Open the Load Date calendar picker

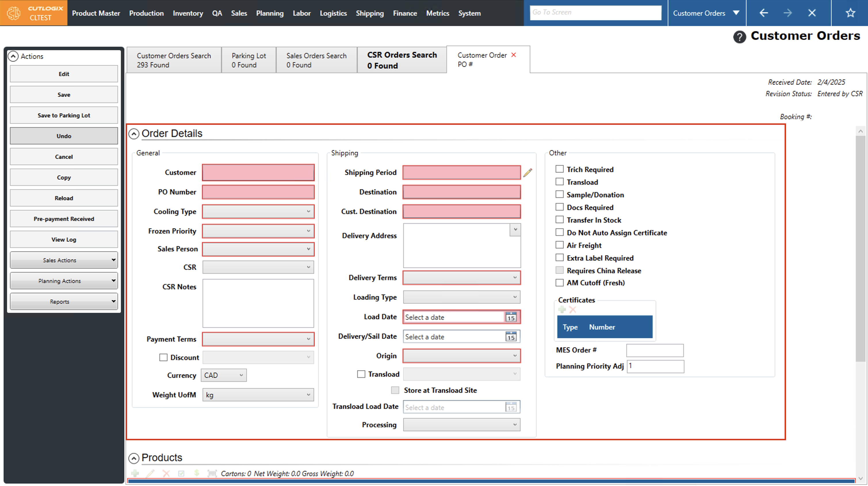(x=511, y=317)
